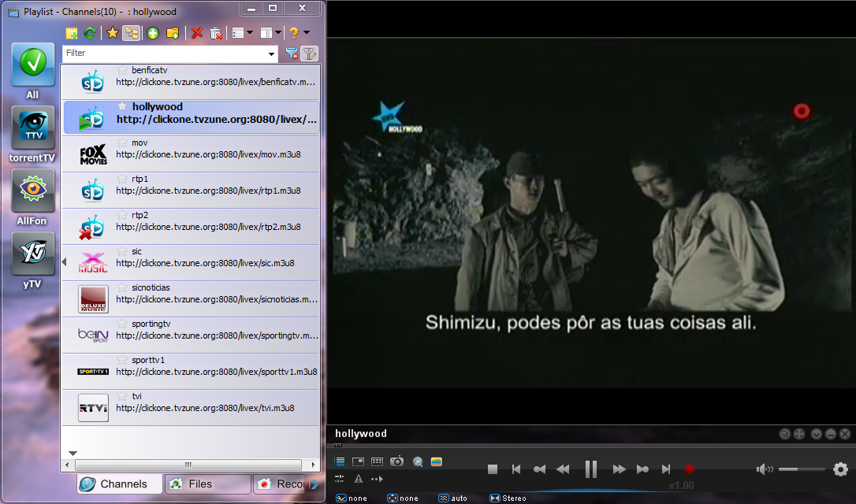Add a new channel with green plus
856x504 pixels.
153,33
